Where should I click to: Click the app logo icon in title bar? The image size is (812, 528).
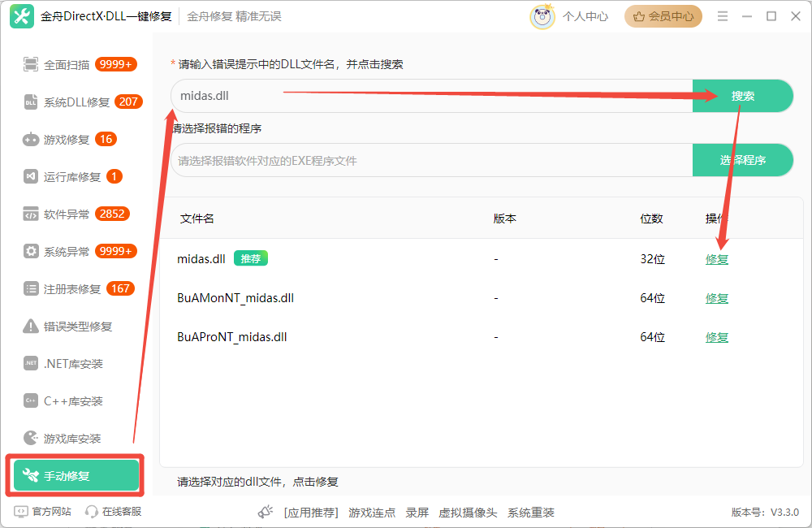pyautogui.click(x=22, y=16)
